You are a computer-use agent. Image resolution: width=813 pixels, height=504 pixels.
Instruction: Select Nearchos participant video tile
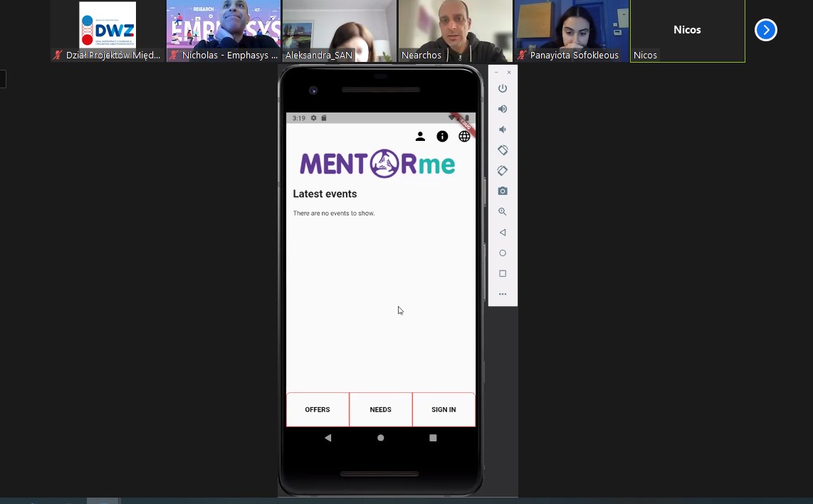point(455,31)
